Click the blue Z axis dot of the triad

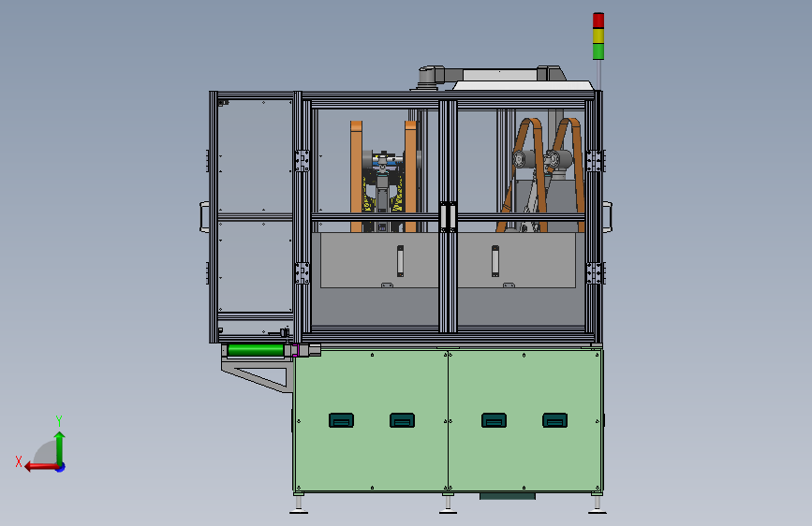click(x=61, y=467)
